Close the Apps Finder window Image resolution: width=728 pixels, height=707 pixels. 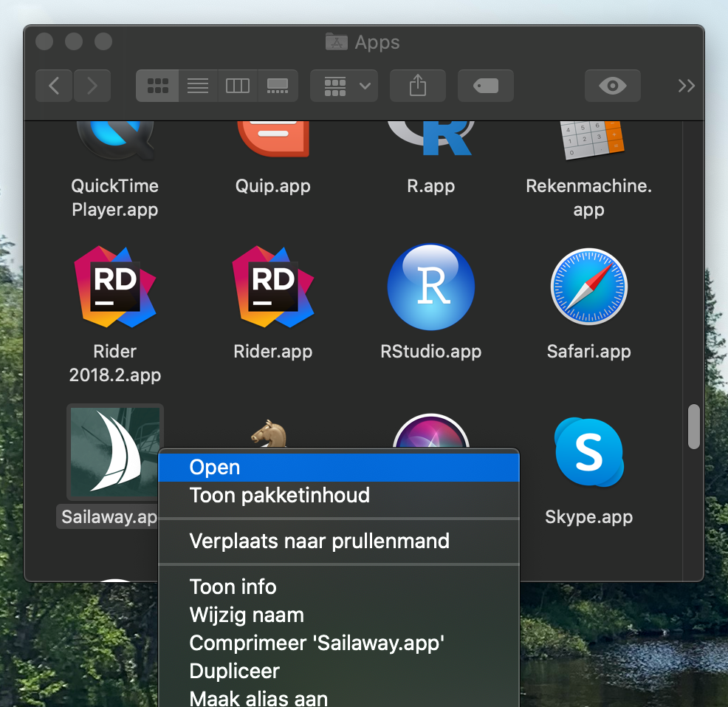coord(44,41)
